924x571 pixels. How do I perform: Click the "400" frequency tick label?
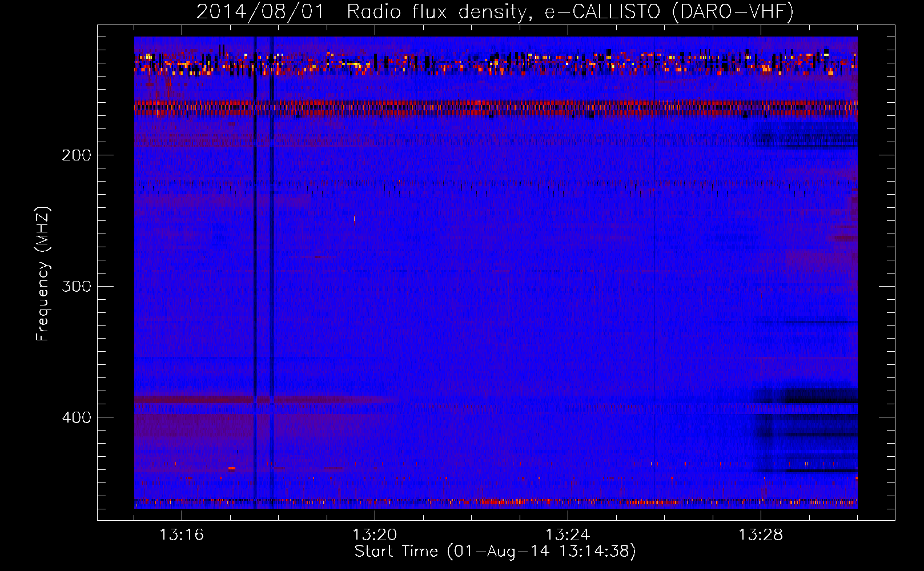point(77,417)
